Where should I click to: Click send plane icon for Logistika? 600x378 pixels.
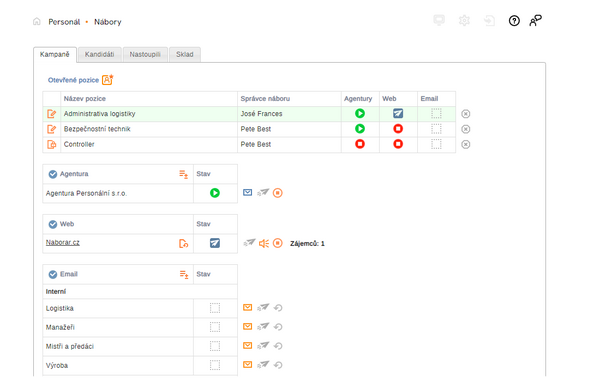[263, 307]
